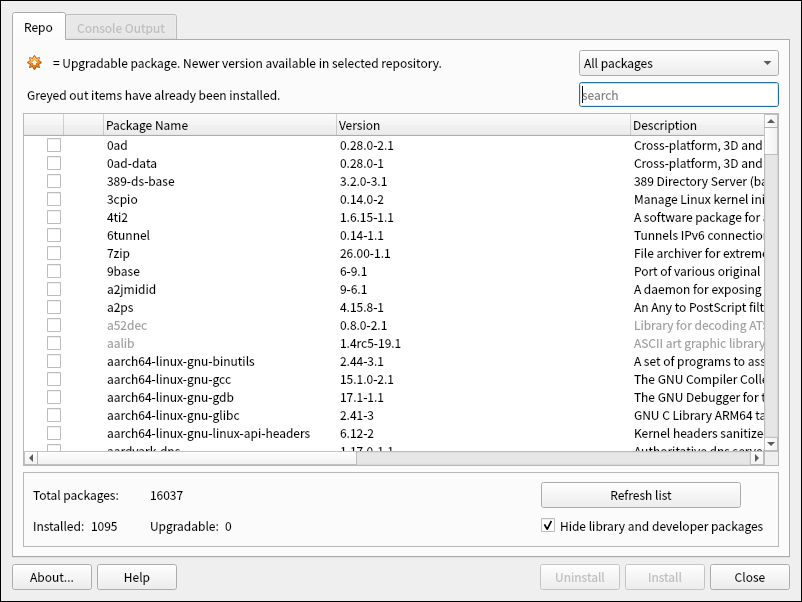Disable Hide library and developer packages
The width and height of the screenshot is (802, 602).
point(548,526)
